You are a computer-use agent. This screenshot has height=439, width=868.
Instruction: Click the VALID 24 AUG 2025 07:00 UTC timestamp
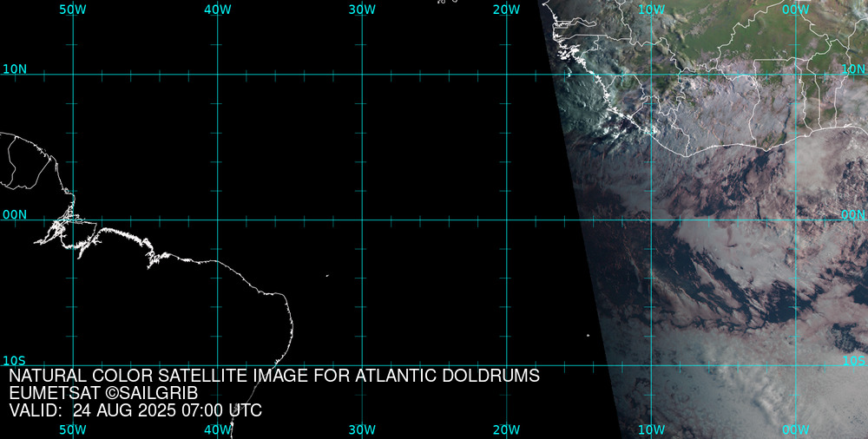tap(135, 410)
